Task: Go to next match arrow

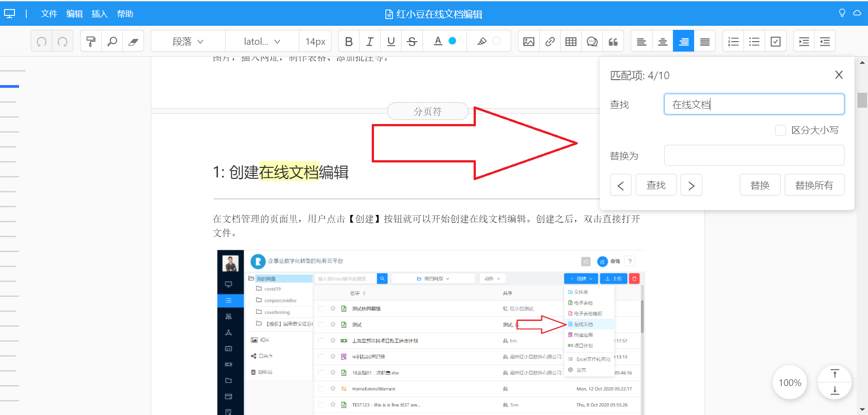Action: point(691,185)
